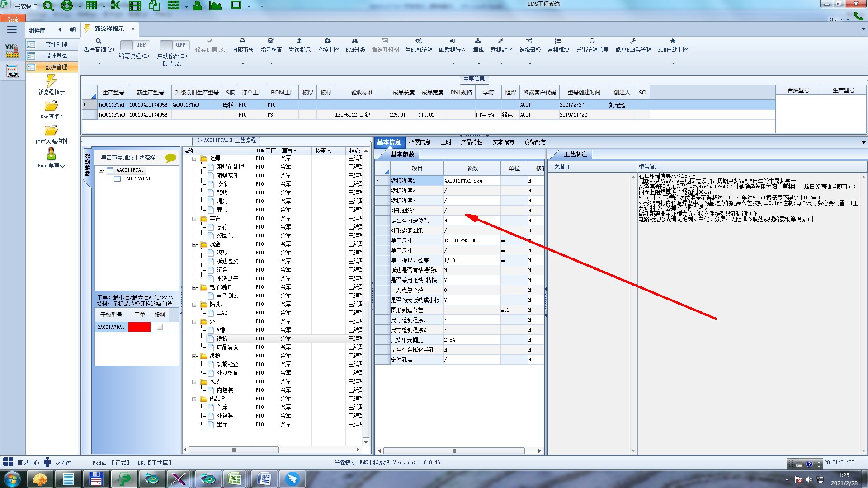Screen dimensions: 868x488
Task: Click the 生成MI流程 gears icon
Action: 419,41
